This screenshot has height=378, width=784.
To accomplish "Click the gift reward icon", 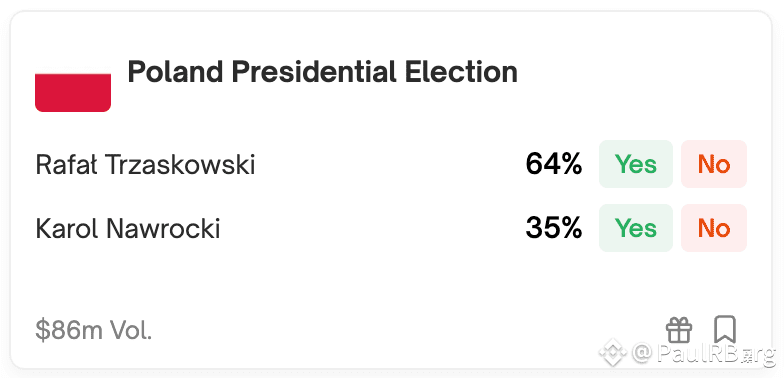I will pyautogui.click(x=678, y=331).
